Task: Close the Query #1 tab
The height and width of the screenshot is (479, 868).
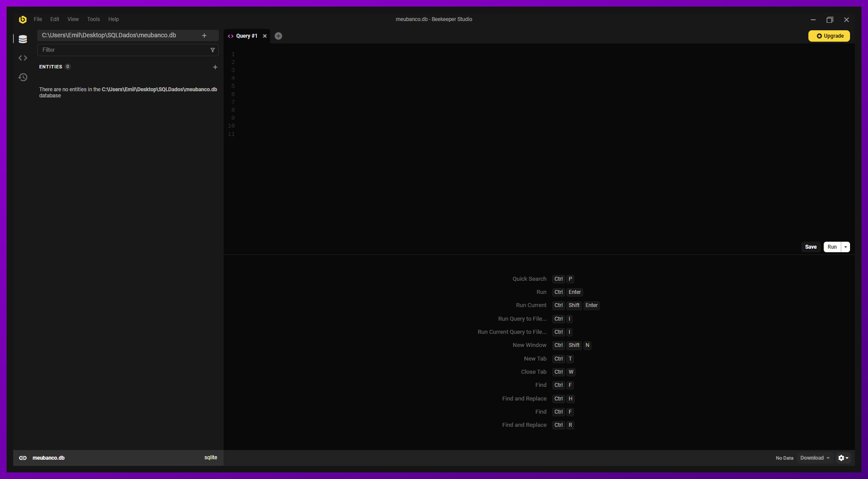Action: 265,36
